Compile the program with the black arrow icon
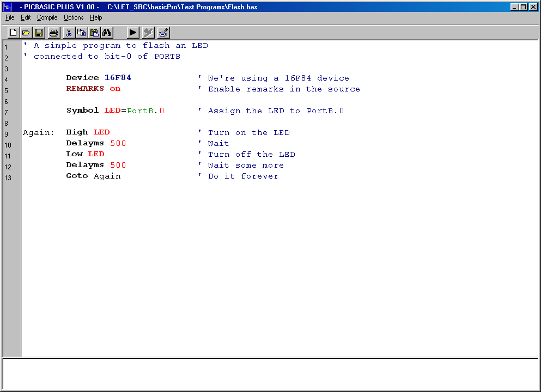This screenshot has width=541, height=392. (x=133, y=33)
